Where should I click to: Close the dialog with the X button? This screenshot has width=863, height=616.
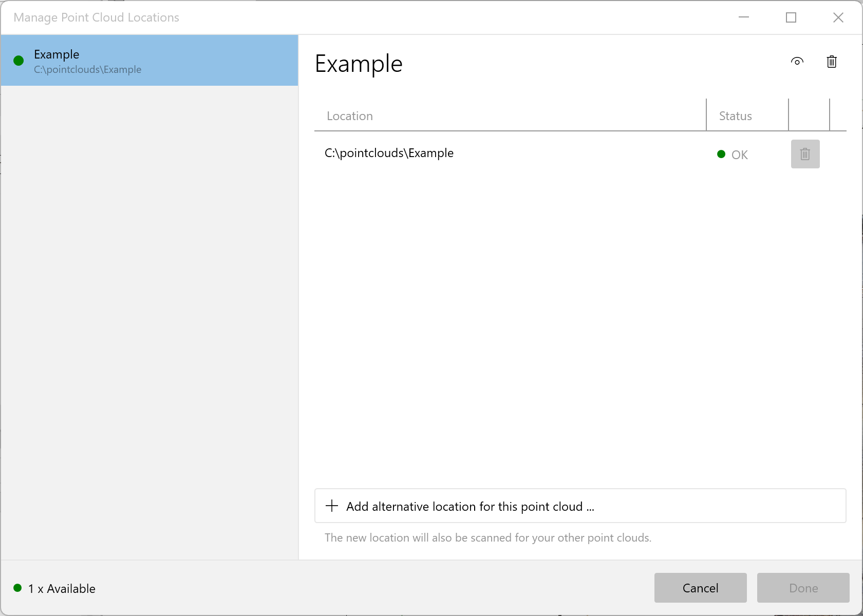(838, 17)
